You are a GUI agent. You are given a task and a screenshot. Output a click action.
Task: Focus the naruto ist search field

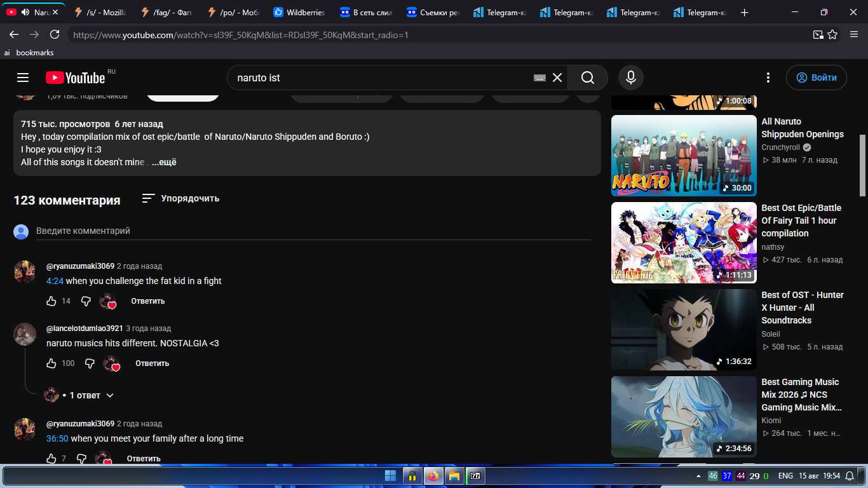[x=381, y=78]
